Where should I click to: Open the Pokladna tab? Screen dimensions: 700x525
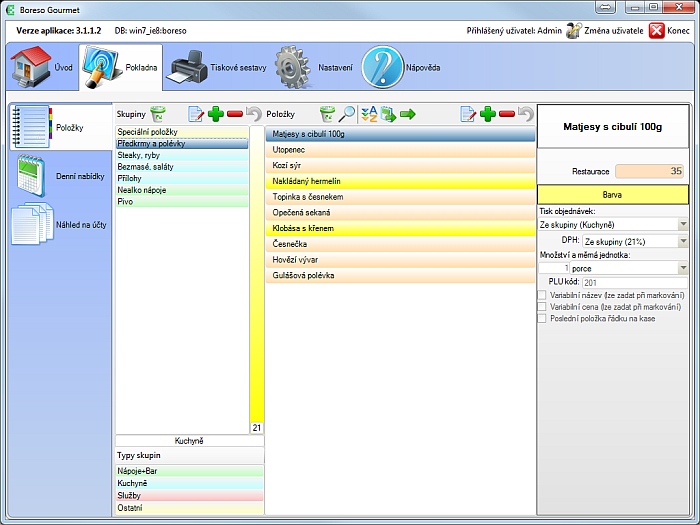click(x=120, y=68)
